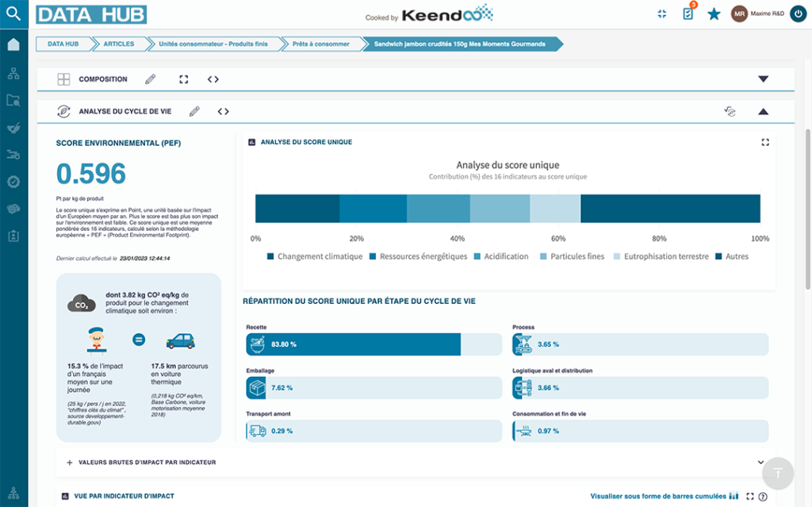Click the Maxime R&D user name
The width and height of the screenshot is (812, 507).
point(768,14)
